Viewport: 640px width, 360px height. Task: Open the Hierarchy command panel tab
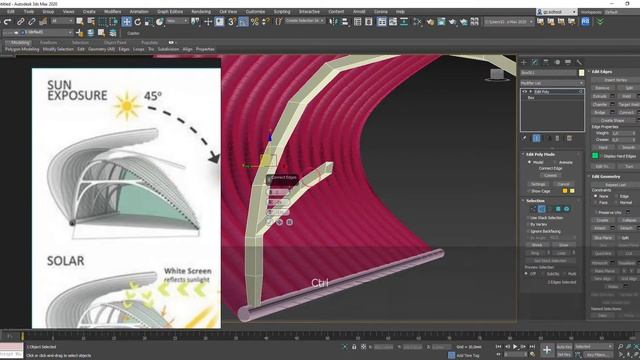point(546,62)
